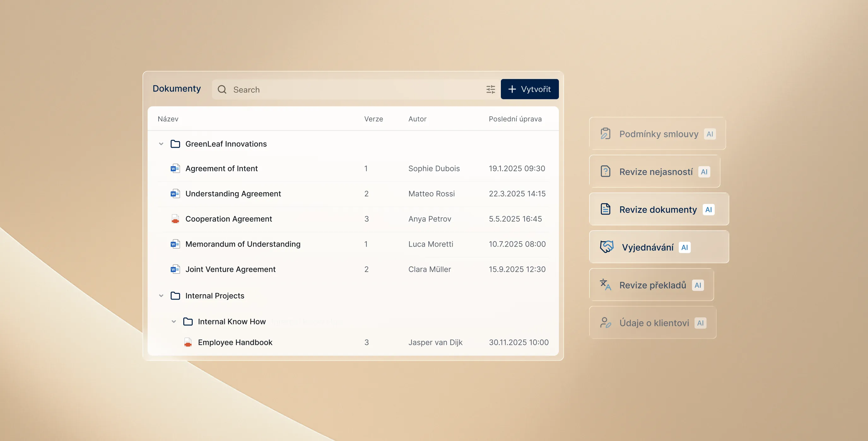Click into the Search input field
868x441 pixels.
pos(354,89)
